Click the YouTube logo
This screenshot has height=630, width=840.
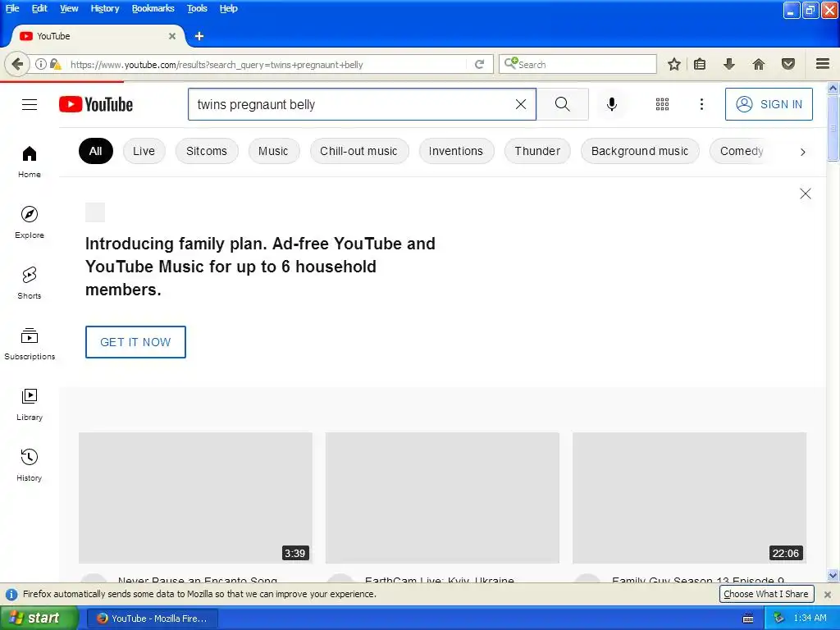(x=96, y=104)
